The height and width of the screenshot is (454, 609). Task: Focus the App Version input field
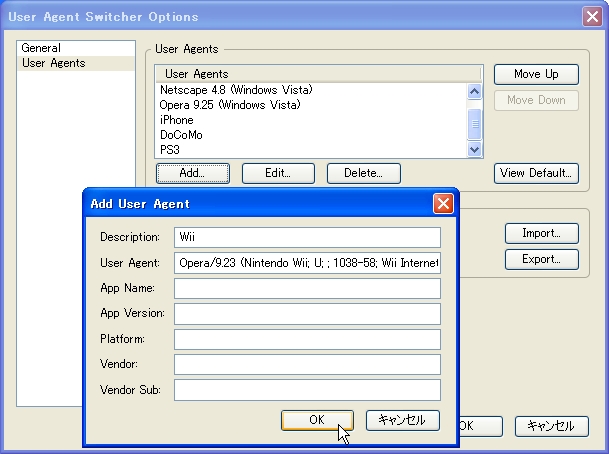point(307,314)
